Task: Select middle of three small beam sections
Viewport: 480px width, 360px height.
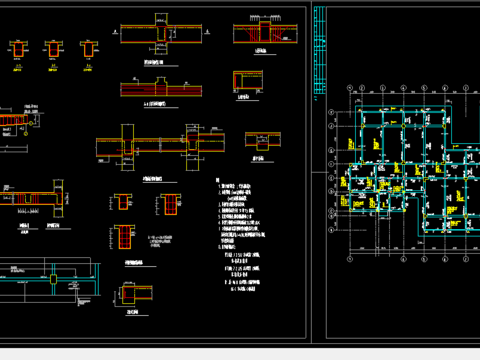Action: pyautogui.click(x=53, y=49)
